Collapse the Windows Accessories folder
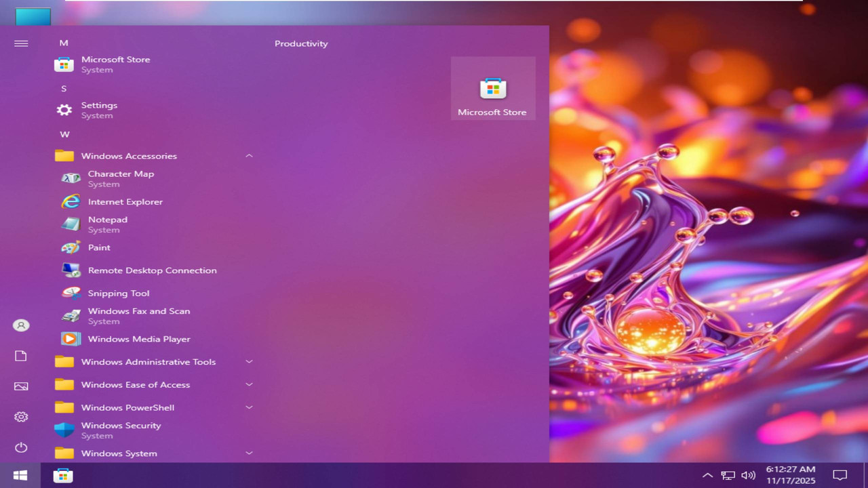The image size is (868, 488). (155, 156)
